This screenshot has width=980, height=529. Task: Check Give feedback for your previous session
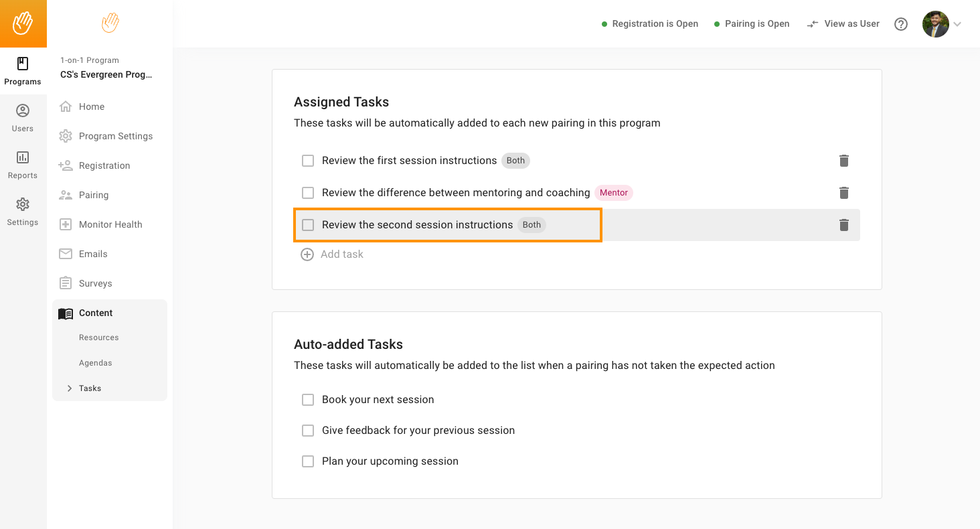click(308, 431)
